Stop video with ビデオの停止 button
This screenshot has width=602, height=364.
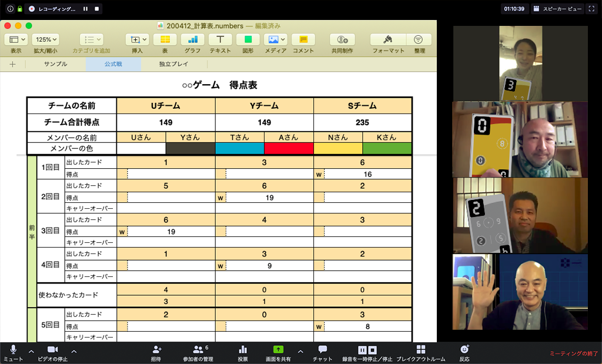pos(52,353)
